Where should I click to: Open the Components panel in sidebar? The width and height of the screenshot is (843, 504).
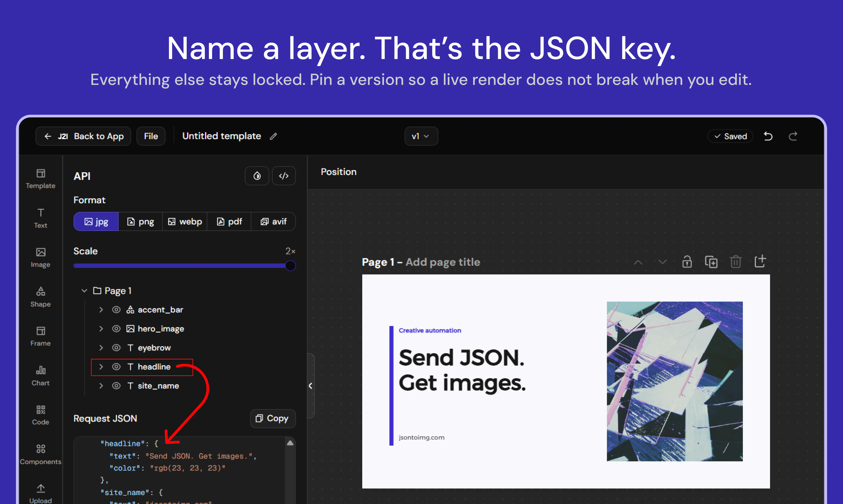(40, 455)
